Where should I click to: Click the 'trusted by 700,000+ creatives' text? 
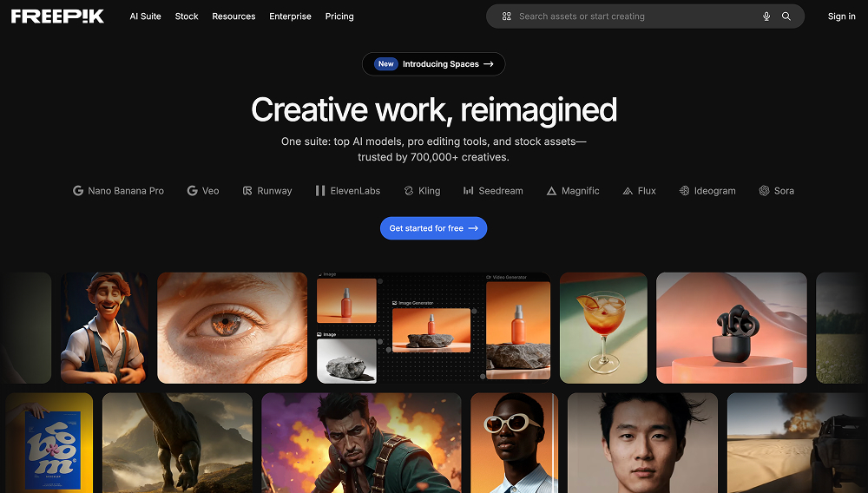pos(433,157)
